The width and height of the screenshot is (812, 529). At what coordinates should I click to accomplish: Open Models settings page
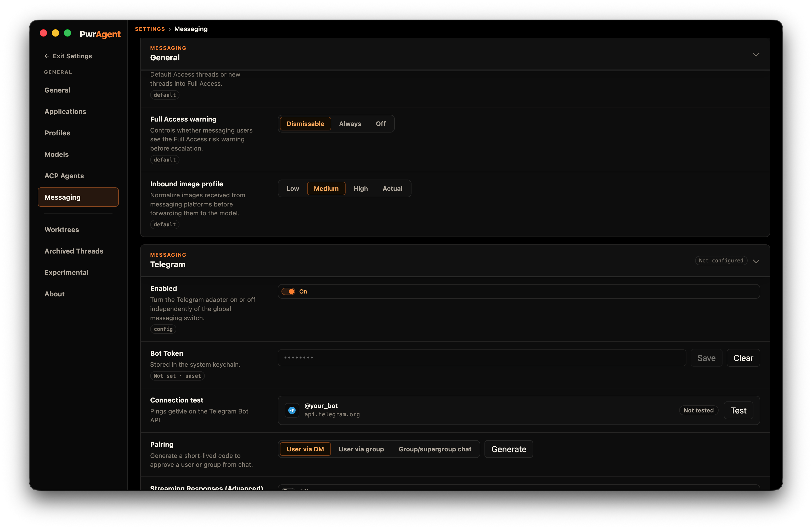coord(78,154)
